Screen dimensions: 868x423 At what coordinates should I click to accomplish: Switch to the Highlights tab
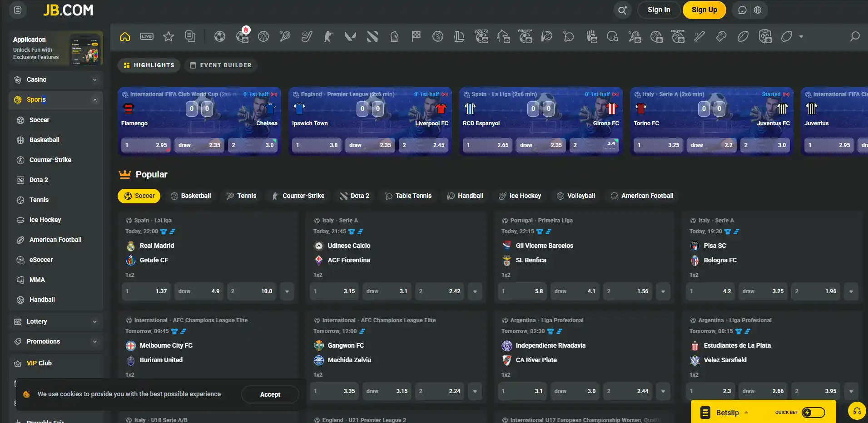pos(149,65)
